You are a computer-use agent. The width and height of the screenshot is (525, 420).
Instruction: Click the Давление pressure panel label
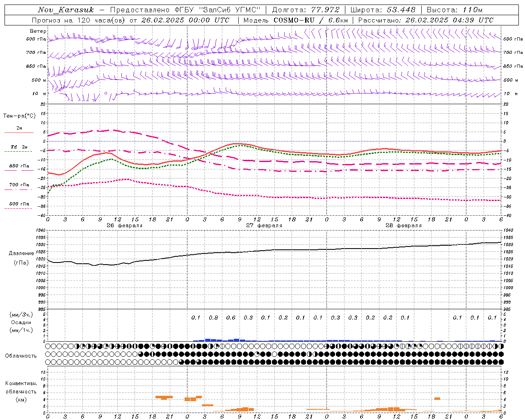(21, 253)
